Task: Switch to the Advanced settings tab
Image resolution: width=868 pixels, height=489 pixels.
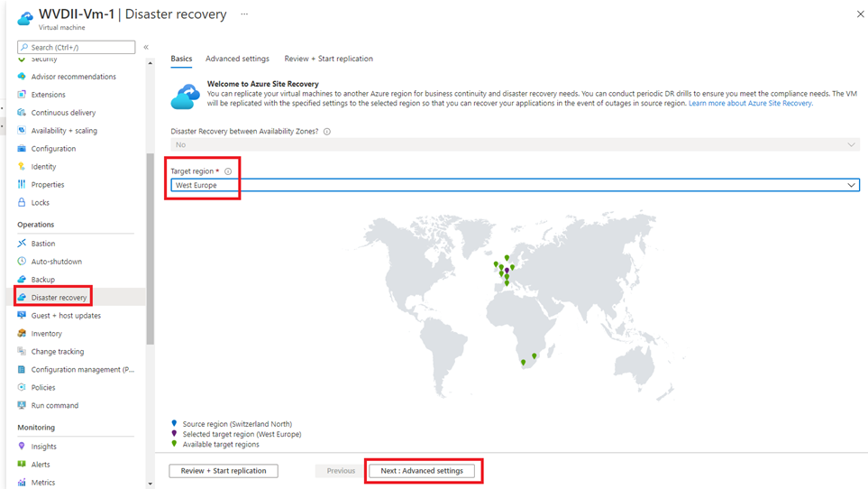Action: click(237, 59)
